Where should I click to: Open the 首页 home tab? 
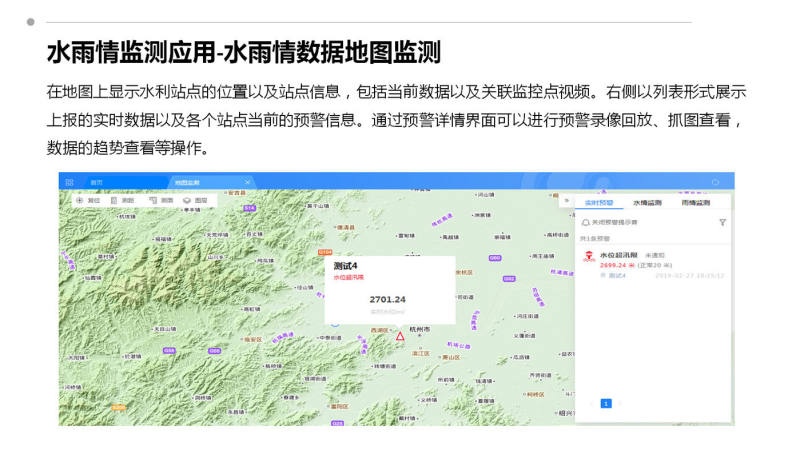pyautogui.click(x=97, y=182)
